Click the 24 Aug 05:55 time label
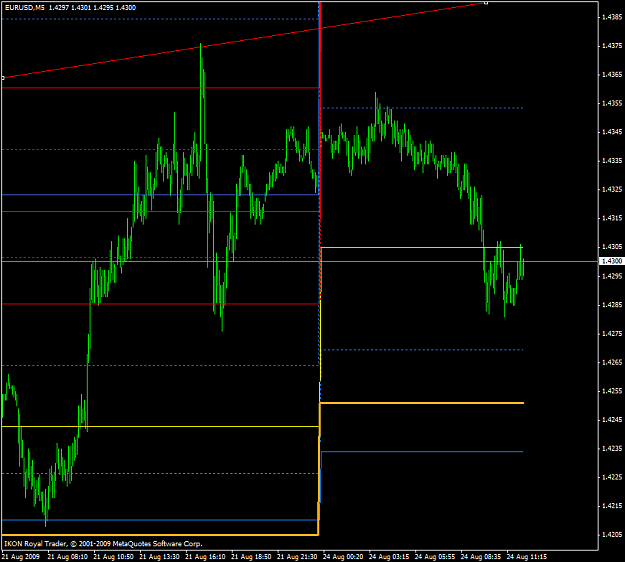625x562 pixels. [434, 556]
